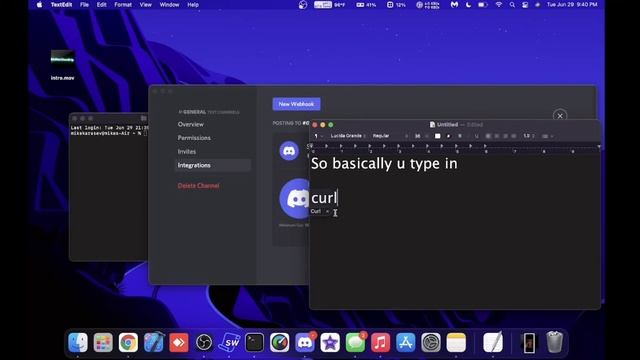Screen dimensions: 640x360
Task: Open Music from the Dock
Action: 380,342
